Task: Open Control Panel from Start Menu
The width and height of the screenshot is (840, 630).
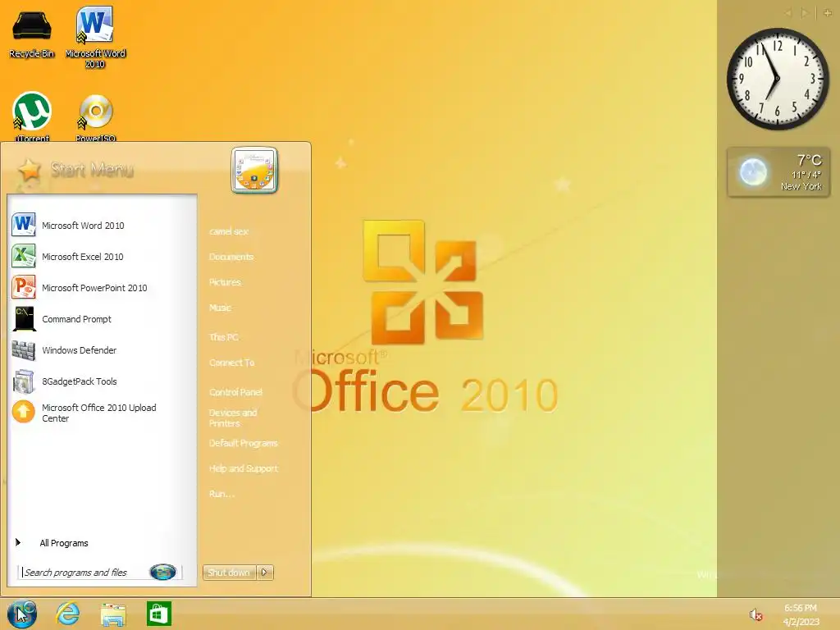Action: [235, 392]
